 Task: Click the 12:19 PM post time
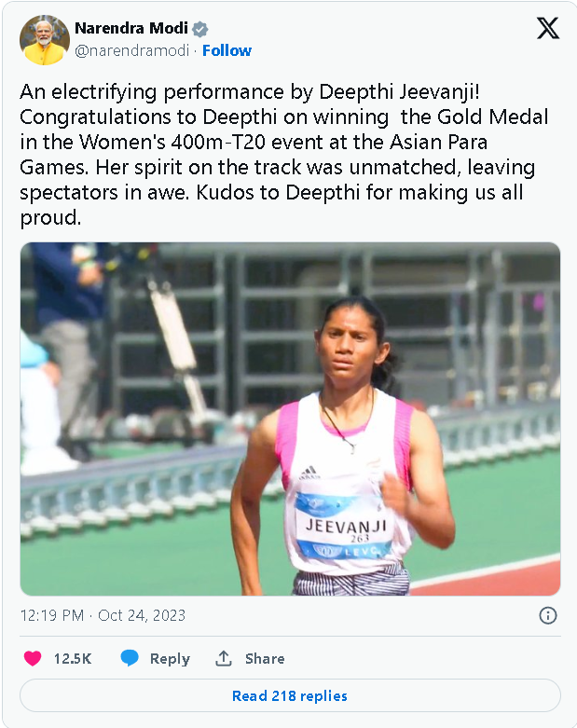coord(50,615)
